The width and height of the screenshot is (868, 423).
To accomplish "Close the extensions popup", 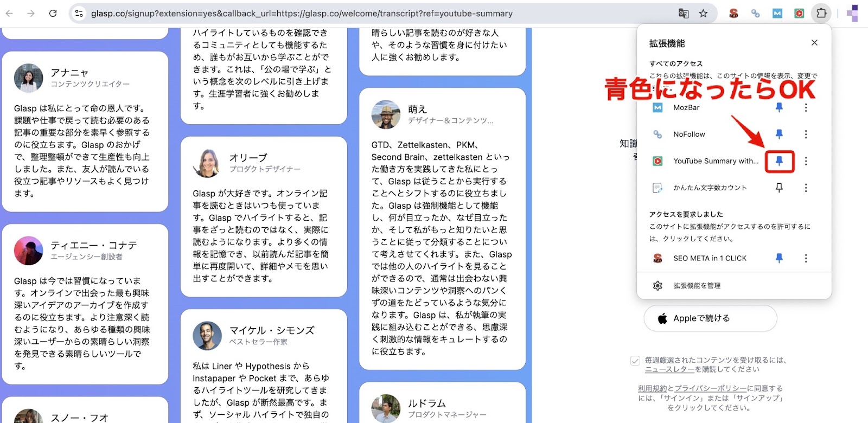I will click(x=814, y=42).
